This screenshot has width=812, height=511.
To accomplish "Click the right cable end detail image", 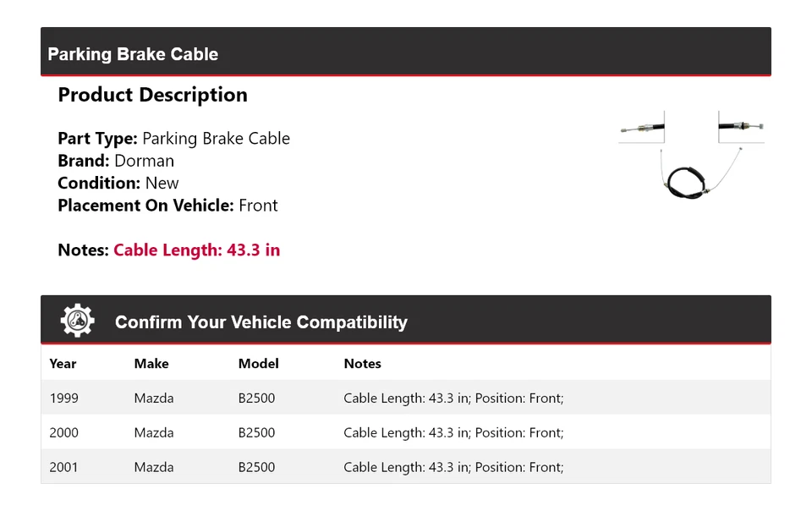I will 741,128.
